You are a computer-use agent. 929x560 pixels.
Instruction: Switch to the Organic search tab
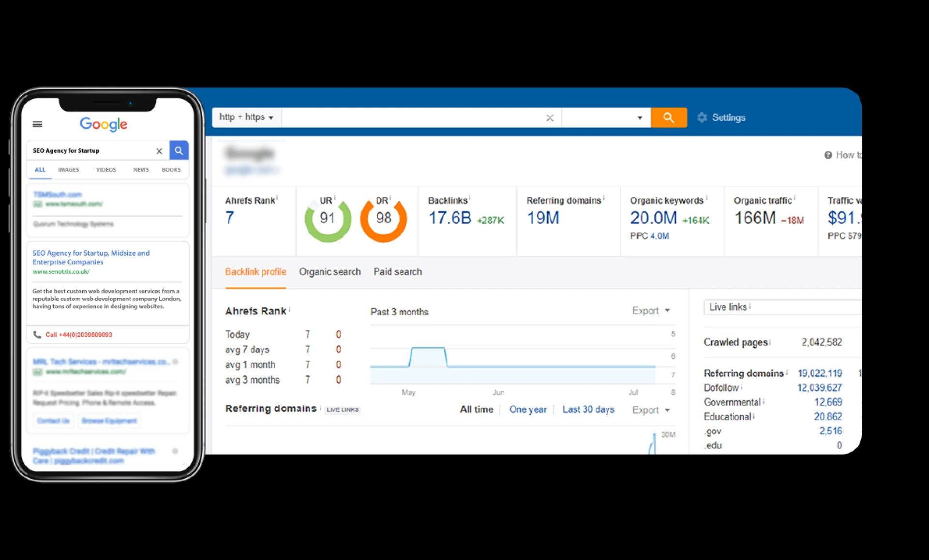pyautogui.click(x=330, y=272)
